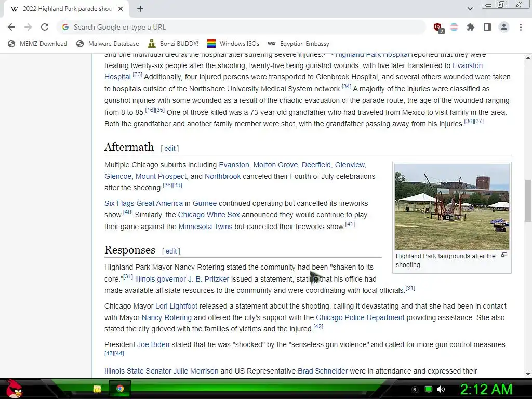
Task: Jump to citation 42
Action: point(318,326)
